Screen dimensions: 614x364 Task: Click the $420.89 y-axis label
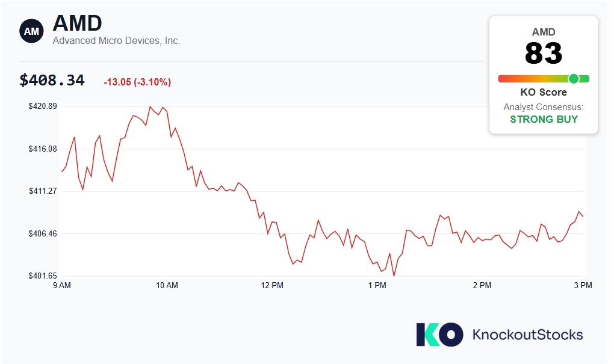(x=43, y=106)
